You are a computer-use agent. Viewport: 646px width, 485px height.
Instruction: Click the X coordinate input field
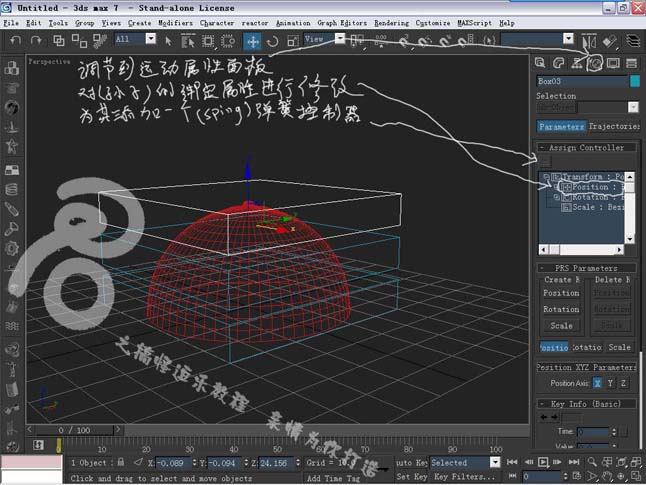(173, 463)
